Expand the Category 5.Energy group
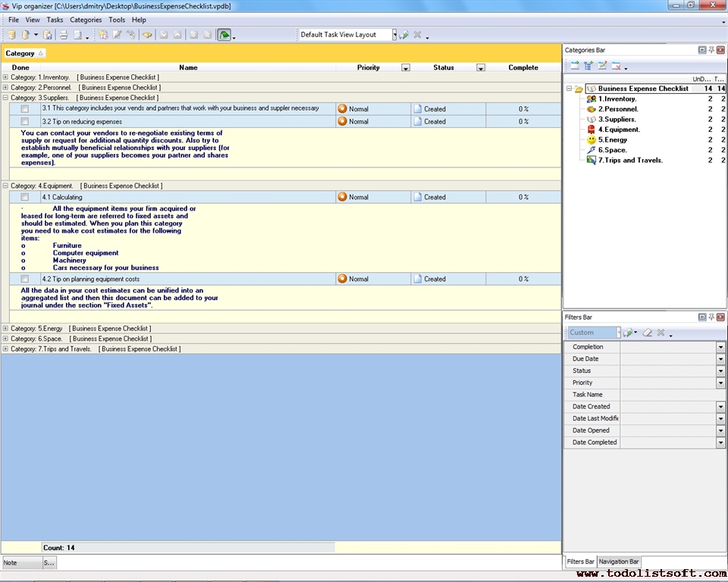The image size is (728, 582). (6, 329)
